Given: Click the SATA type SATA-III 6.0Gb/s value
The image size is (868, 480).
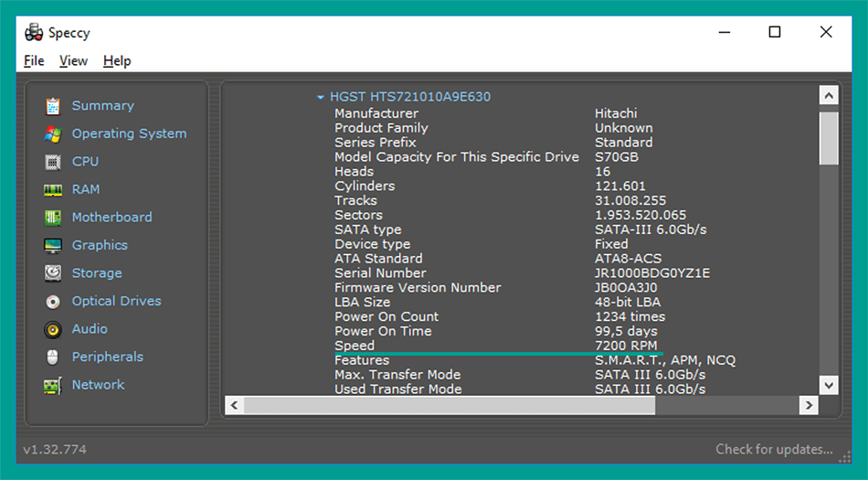Looking at the screenshot, I should pos(651,229).
